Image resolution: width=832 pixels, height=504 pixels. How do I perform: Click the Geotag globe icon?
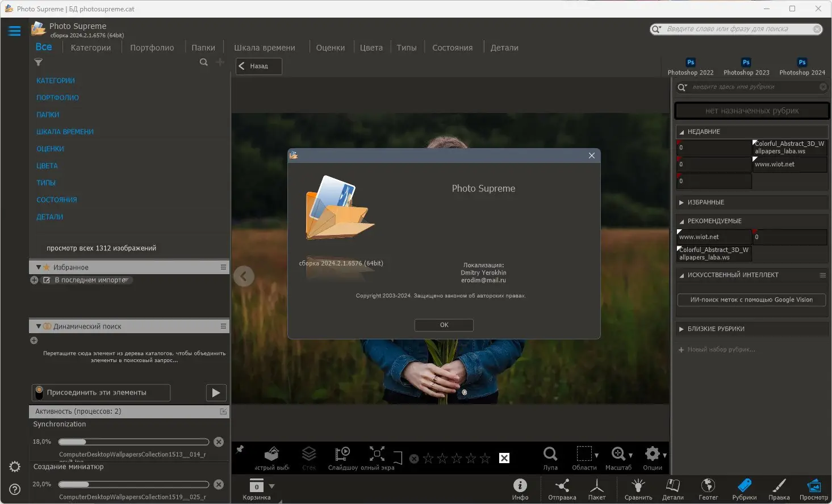pyautogui.click(x=708, y=486)
